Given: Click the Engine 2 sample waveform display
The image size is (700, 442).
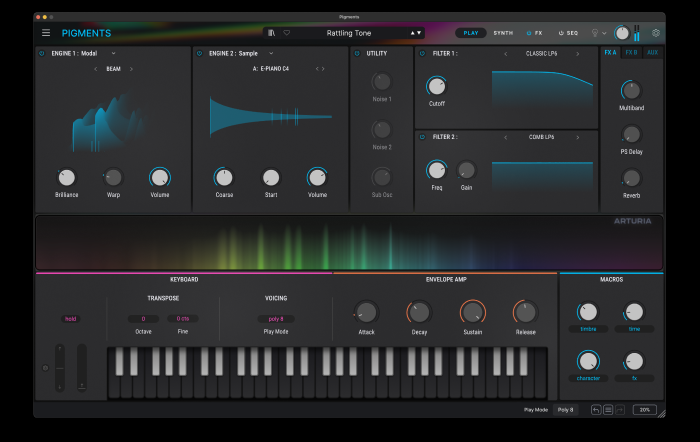Looking at the screenshot, I should (x=271, y=117).
